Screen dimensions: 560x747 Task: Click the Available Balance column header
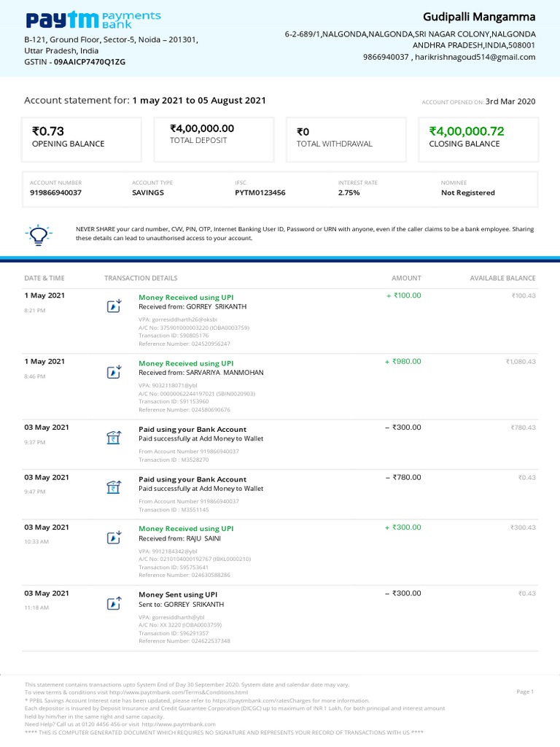502,278
